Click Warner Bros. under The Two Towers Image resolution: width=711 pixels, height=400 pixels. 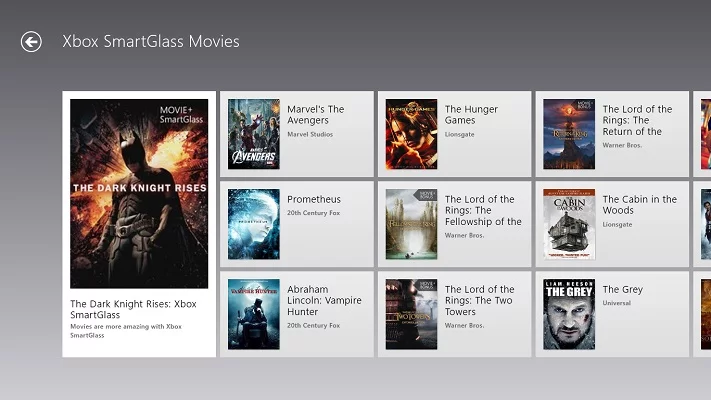coord(464,325)
